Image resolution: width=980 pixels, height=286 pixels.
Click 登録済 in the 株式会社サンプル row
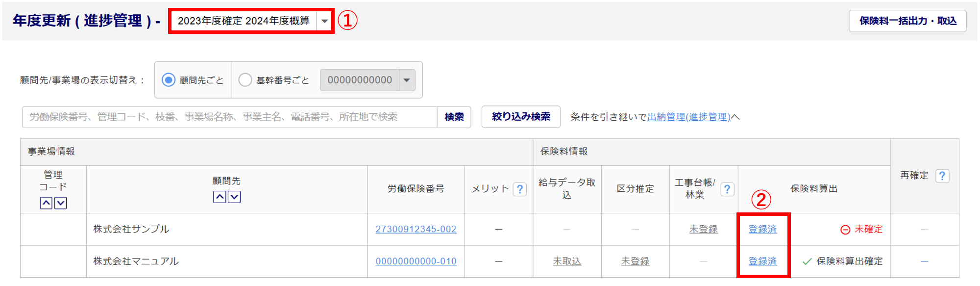[762, 229]
